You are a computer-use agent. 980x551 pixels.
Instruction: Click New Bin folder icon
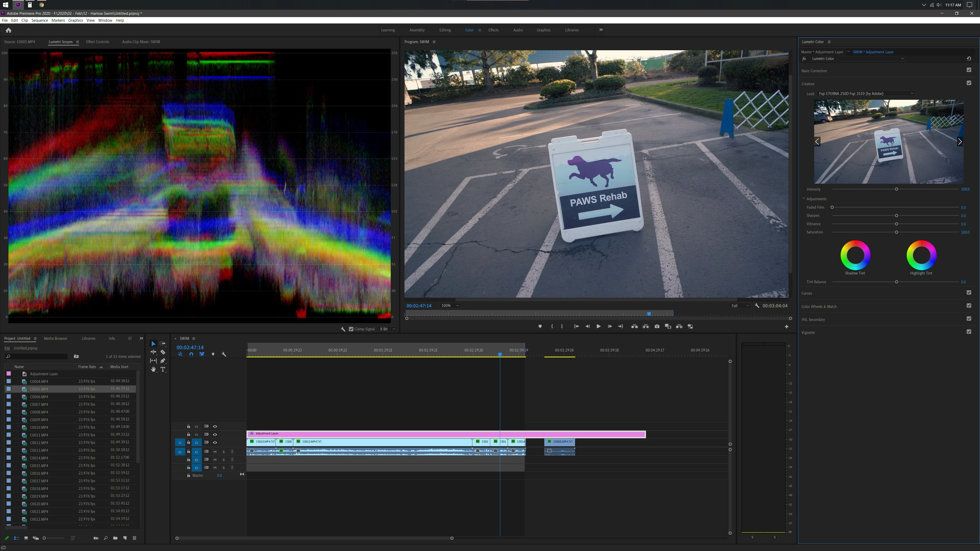click(x=115, y=538)
